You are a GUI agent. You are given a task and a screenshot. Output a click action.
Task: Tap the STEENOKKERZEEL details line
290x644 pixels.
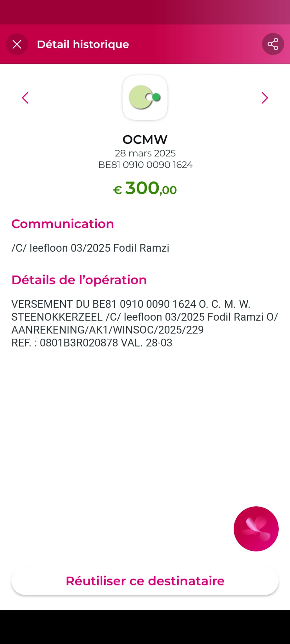coord(145,317)
